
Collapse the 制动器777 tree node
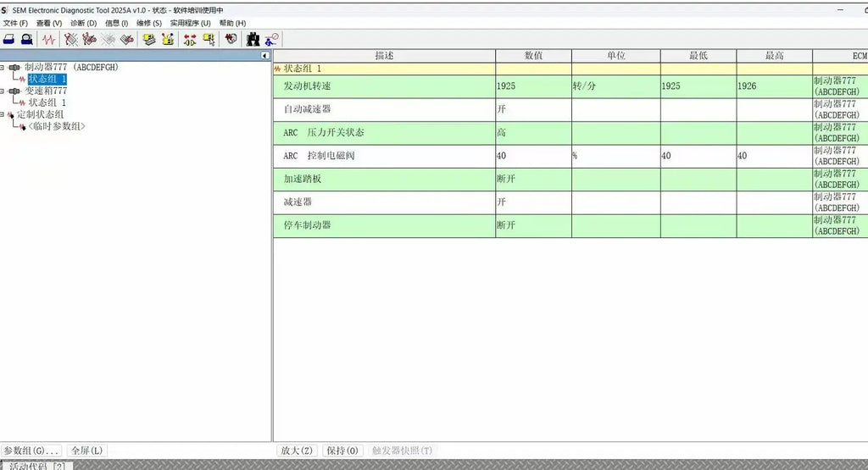click(x=3, y=68)
